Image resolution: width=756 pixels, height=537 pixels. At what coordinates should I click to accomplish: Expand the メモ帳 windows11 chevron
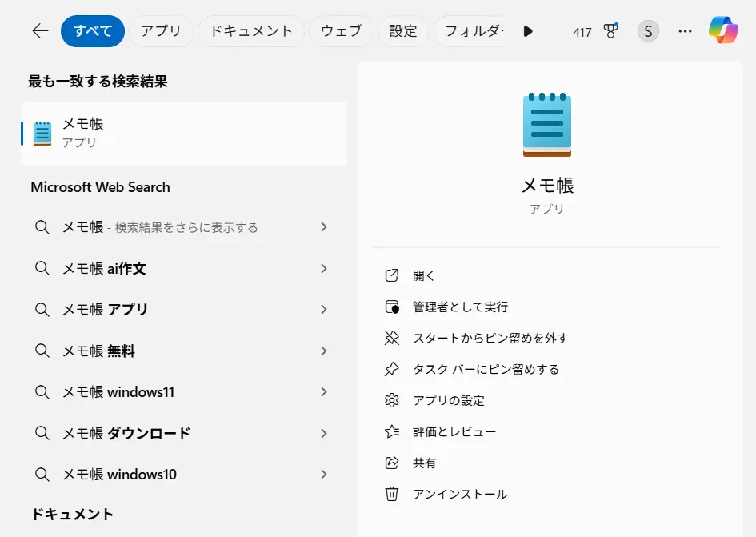click(x=324, y=392)
